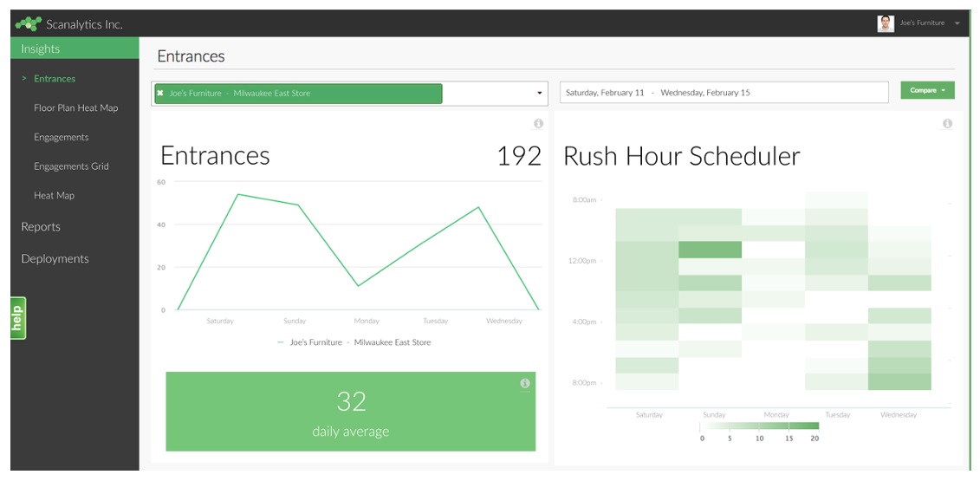Select Entrances in the sidebar
The height and width of the screenshot is (481, 980).
tap(55, 79)
